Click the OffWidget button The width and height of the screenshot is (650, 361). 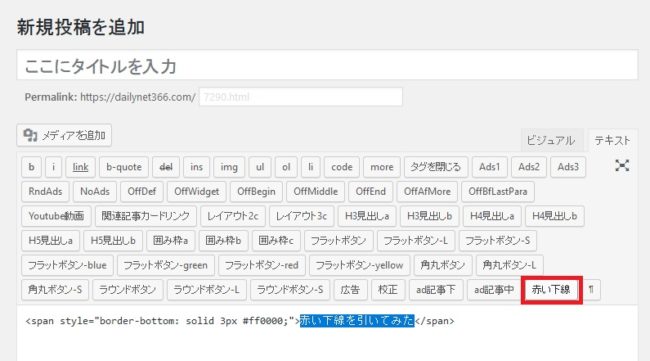click(x=196, y=191)
